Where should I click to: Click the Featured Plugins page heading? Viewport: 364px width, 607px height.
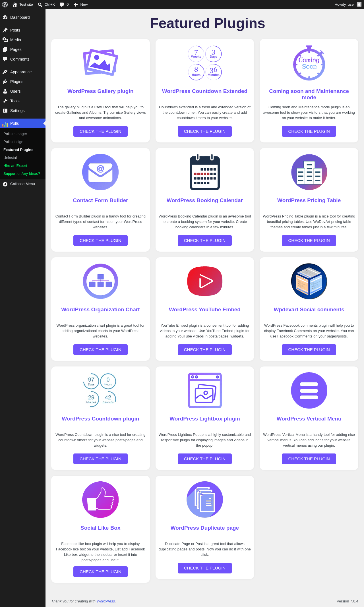[x=208, y=23]
